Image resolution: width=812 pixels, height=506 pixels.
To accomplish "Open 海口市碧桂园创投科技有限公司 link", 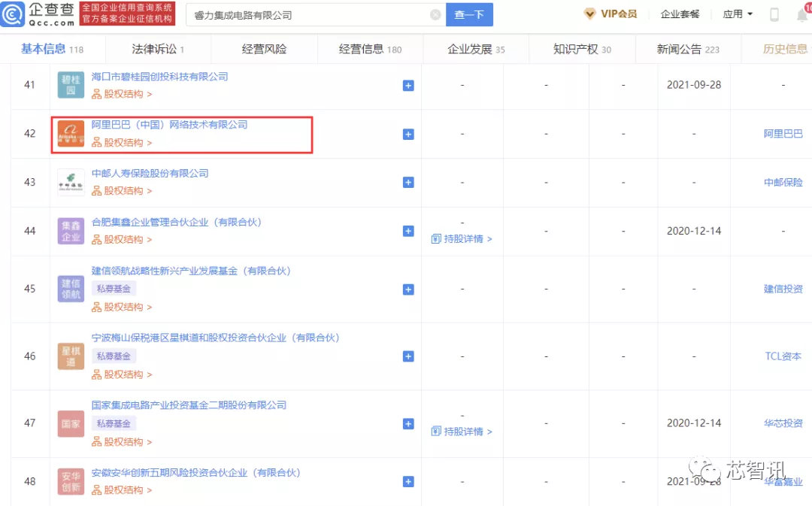I will [159, 77].
